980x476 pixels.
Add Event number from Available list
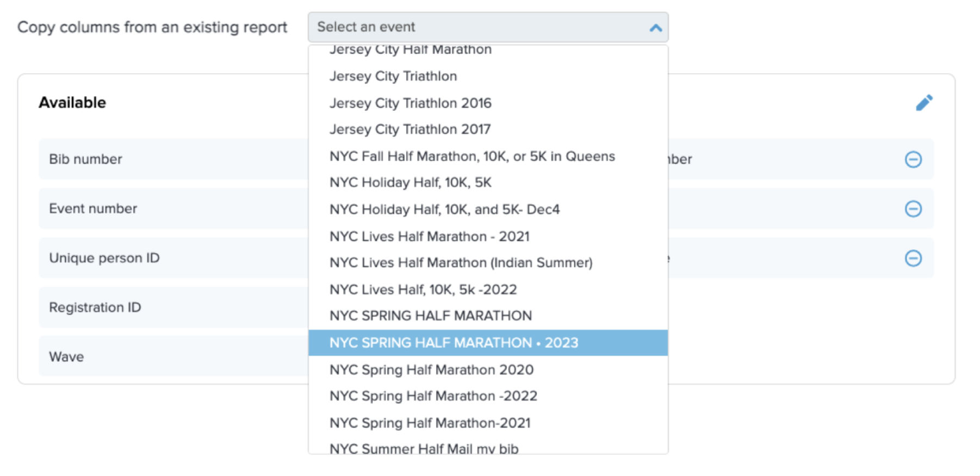93,209
